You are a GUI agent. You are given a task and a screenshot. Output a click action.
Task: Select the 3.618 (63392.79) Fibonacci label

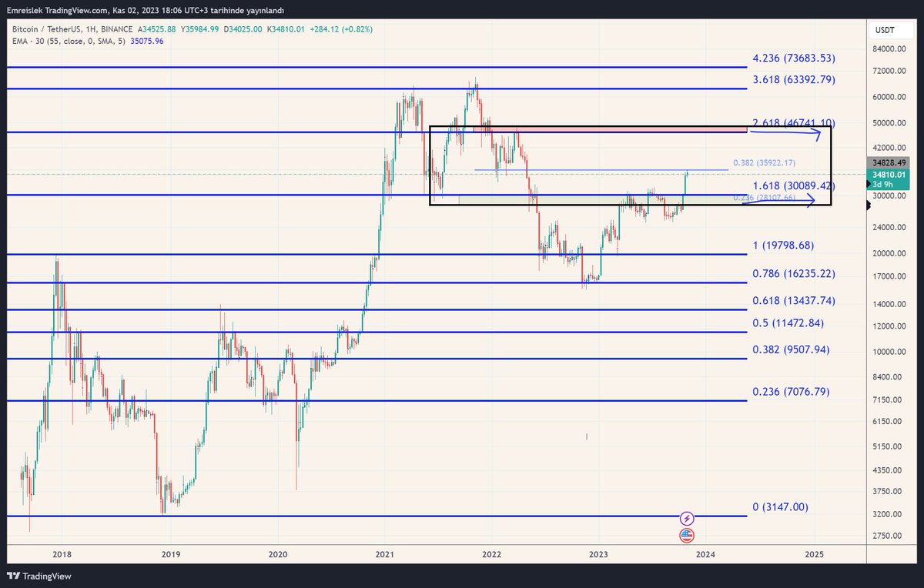[794, 79]
